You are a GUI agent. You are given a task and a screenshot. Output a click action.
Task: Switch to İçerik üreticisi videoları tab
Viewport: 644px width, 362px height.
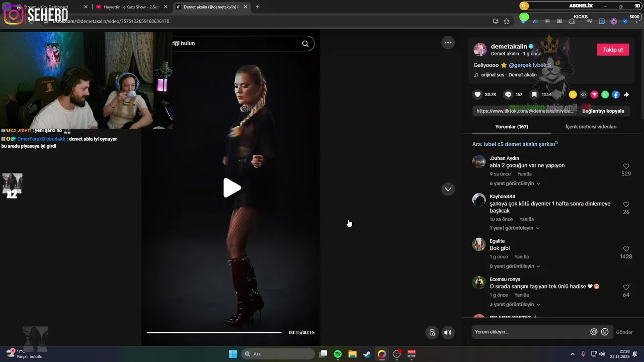click(591, 127)
